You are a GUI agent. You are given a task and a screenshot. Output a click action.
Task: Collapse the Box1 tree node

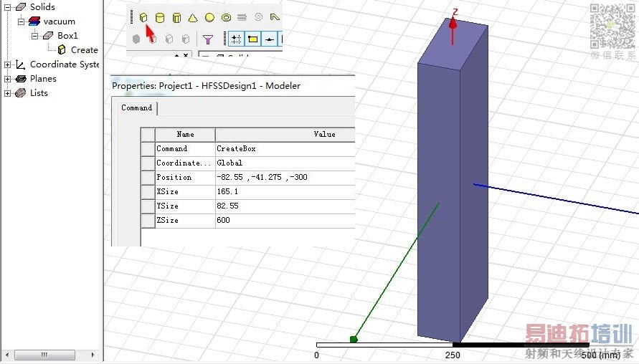[x=35, y=36]
